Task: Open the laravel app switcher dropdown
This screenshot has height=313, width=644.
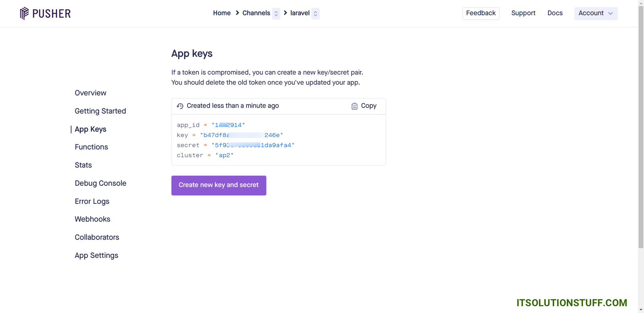Action: [x=316, y=14]
